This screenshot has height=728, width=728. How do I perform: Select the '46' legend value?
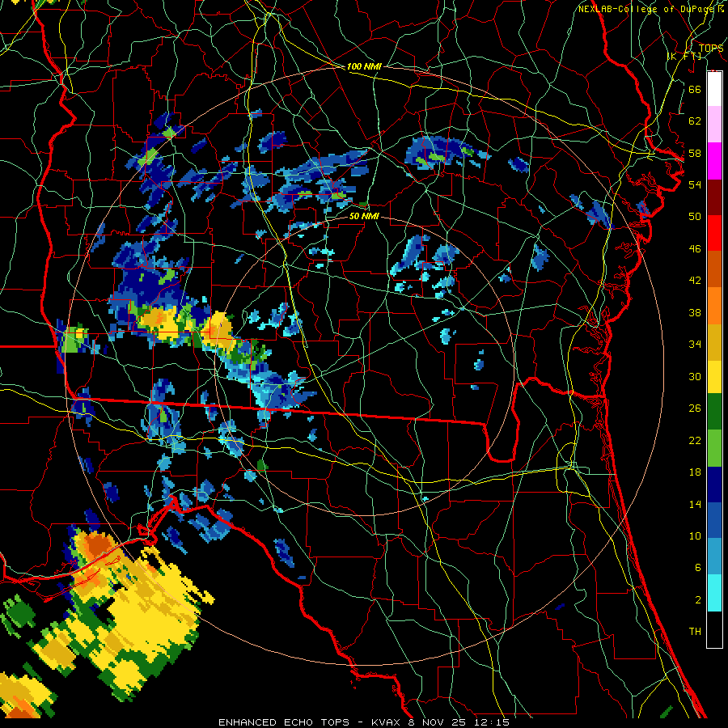695,248
